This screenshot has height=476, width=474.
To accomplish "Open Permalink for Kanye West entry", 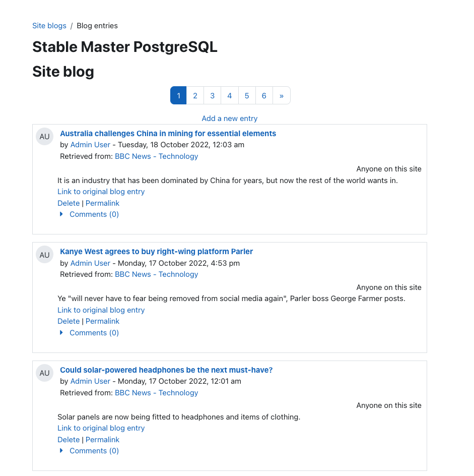I will click(x=102, y=321).
